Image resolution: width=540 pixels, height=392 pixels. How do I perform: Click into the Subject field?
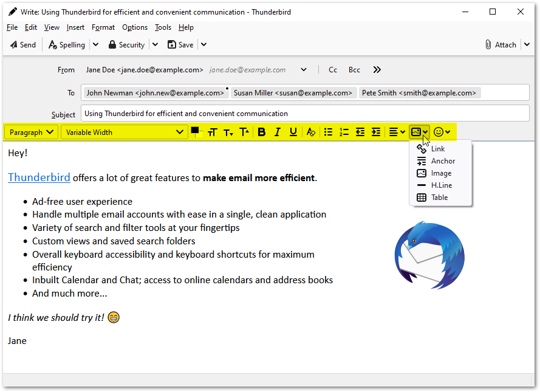pyautogui.click(x=305, y=113)
